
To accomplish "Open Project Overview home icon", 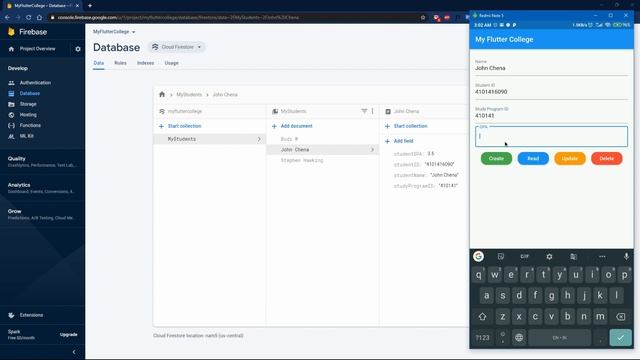I will pyautogui.click(x=11, y=49).
